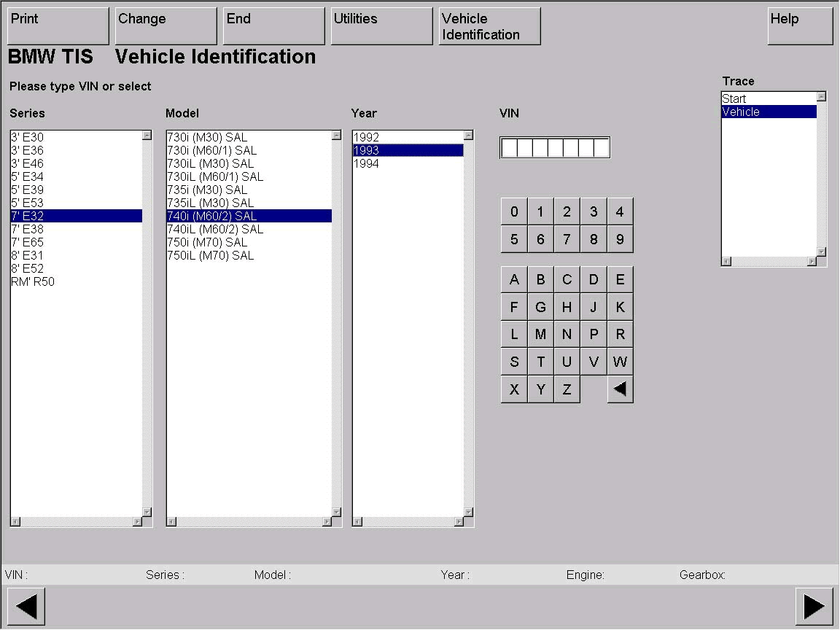Select series 5' E34
The image size is (840, 630).
[76, 176]
